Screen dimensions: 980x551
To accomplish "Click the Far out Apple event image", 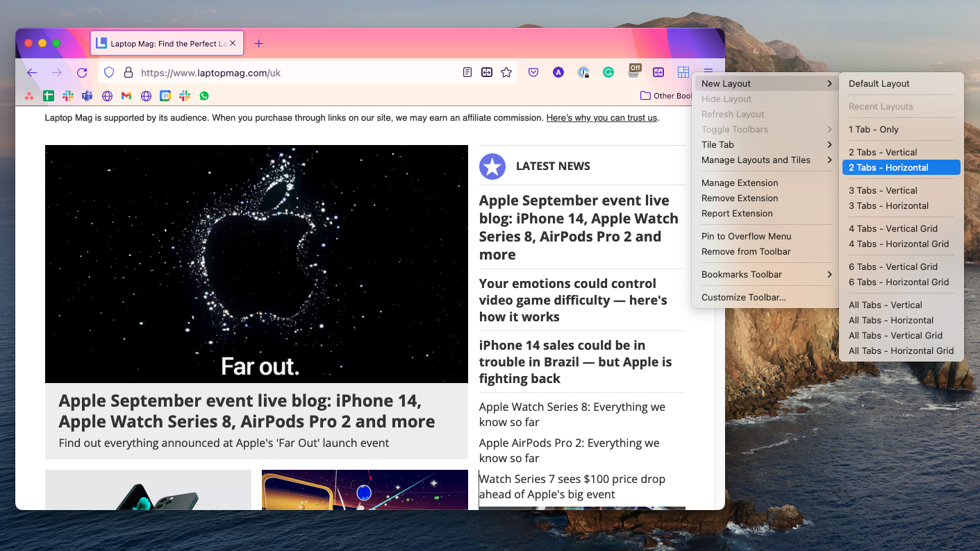I will tap(256, 264).
